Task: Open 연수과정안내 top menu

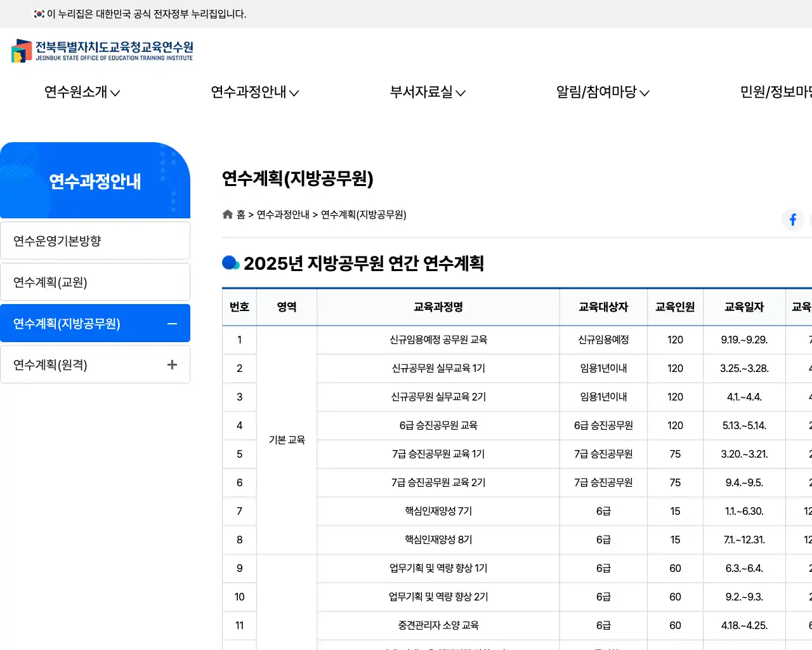Action: click(255, 92)
